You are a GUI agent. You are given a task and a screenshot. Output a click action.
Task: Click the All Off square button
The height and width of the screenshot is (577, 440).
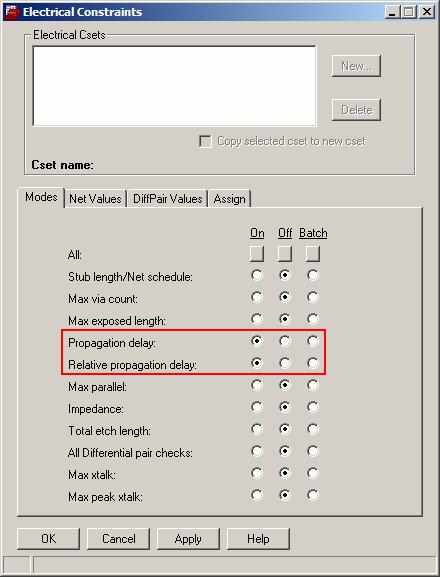(285, 254)
